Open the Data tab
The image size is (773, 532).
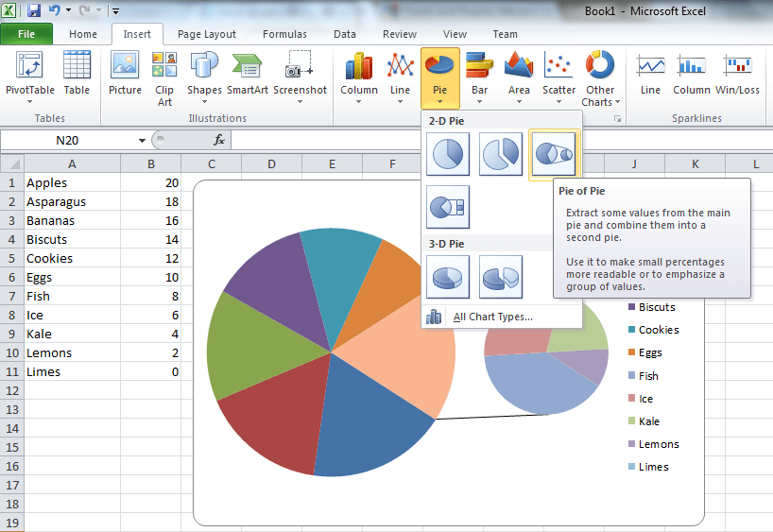[x=345, y=34]
